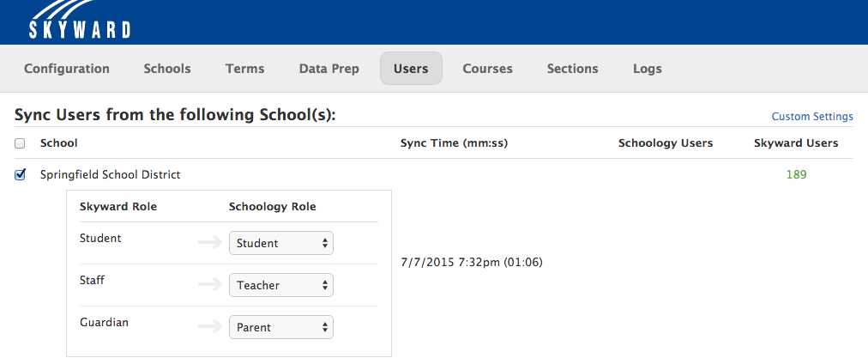Click arrow icon next to Student role

[x=209, y=242]
